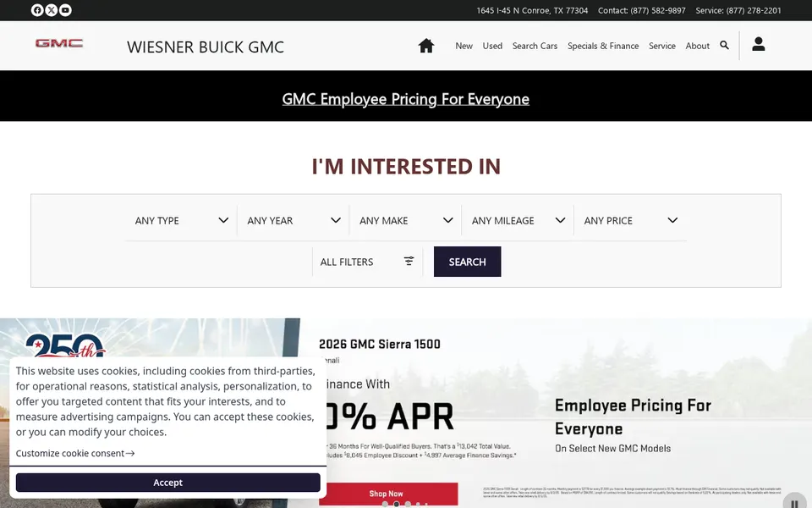
Task: Open the dealership address 1645 I-45 N Conroe
Action: tap(532, 10)
